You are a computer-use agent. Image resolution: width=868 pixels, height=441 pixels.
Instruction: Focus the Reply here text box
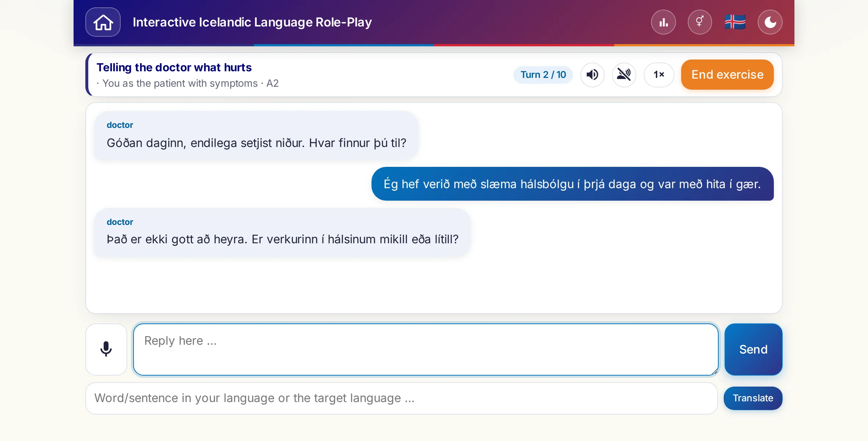pyautogui.click(x=426, y=349)
